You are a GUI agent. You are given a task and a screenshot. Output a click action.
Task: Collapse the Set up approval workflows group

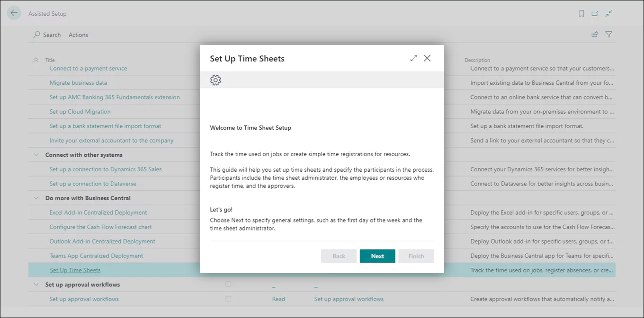click(36, 285)
